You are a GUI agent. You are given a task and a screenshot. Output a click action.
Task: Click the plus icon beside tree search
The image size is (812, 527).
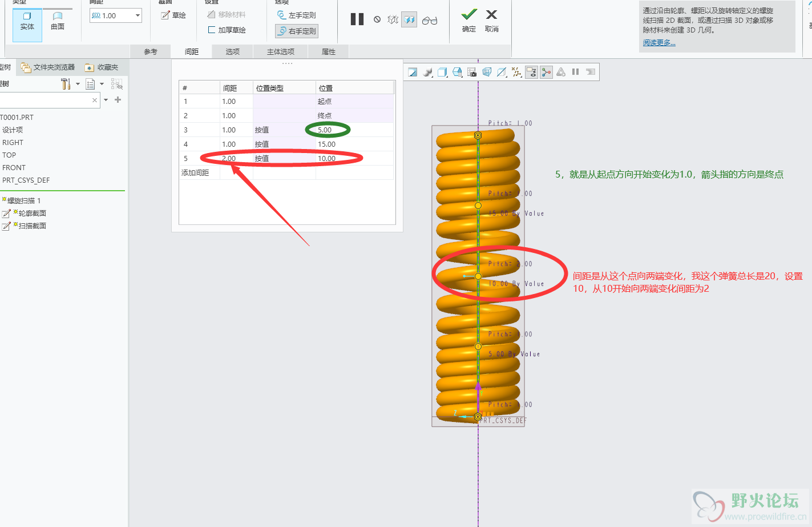click(x=118, y=100)
